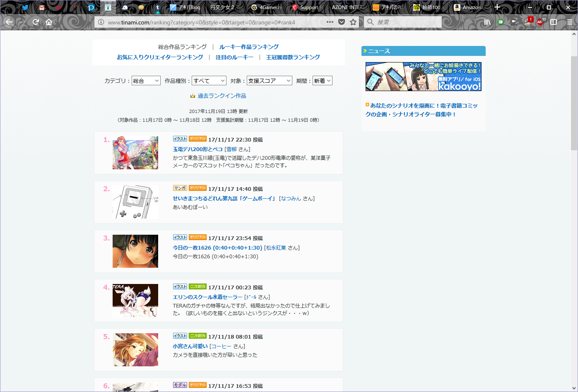Open Adblock Plus extension menu
578x392 pixels.
(x=541, y=22)
